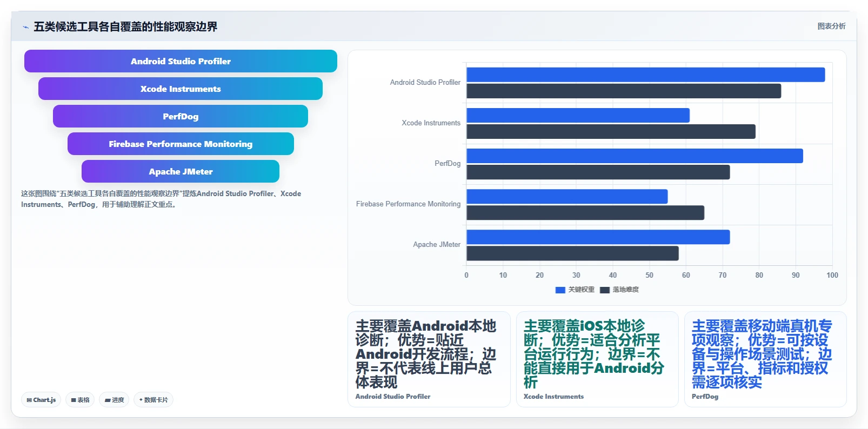Viewport: 868px width, 429px height.
Task: Click the blue bar for Firebase Performance Monitoring
Action: [x=567, y=196]
